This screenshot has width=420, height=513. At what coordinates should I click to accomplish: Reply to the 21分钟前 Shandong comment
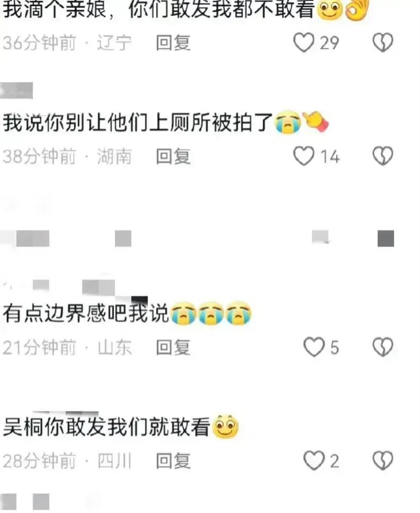pos(173,347)
